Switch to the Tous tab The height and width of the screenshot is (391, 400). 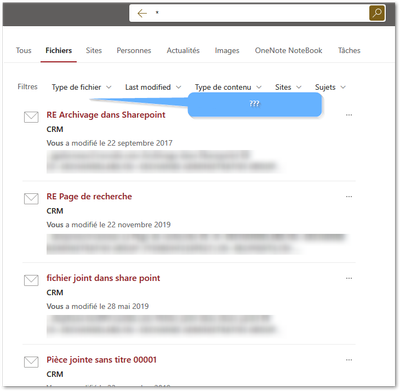tap(24, 50)
